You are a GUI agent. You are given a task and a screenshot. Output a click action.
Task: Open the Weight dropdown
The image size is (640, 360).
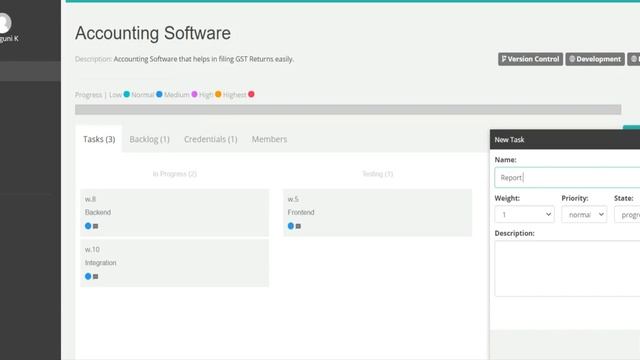524,215
